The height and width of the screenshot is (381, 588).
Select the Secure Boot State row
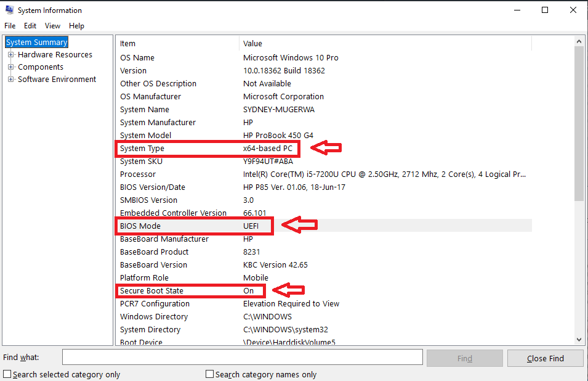point(324,291)
